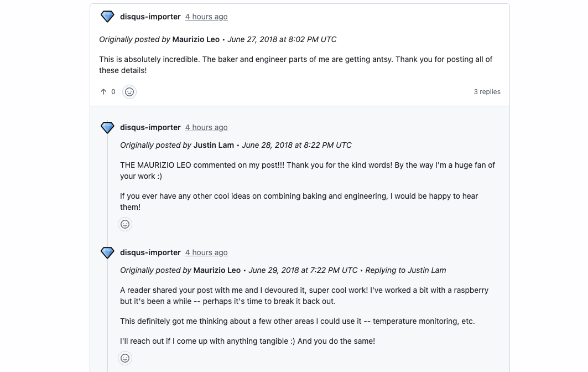The width and height of the screenshot is (588, 372).
Task: Click 'Originally posted by Maurizio Leo' in the top comment
Action: 159,39
